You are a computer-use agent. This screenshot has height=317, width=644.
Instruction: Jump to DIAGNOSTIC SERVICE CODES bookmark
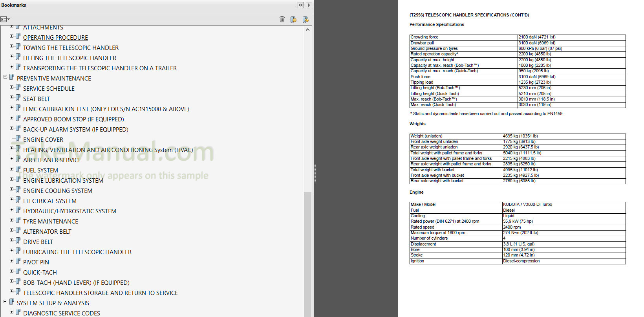pos(62,313)
